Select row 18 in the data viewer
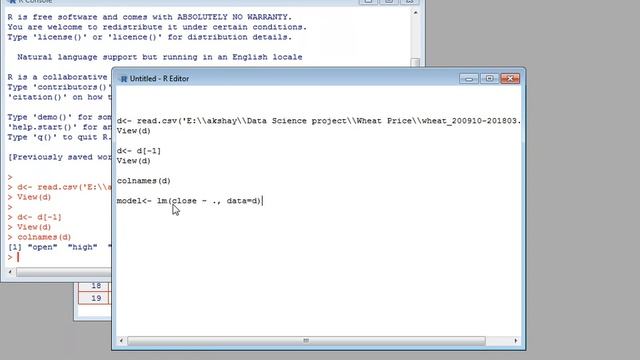Image resolution: width=640 pixels, height=360 pixels. (96, 286)
